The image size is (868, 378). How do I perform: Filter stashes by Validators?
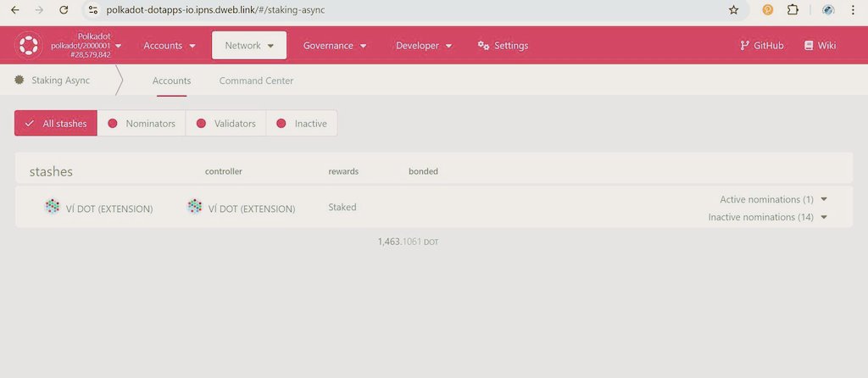(225, 124)
